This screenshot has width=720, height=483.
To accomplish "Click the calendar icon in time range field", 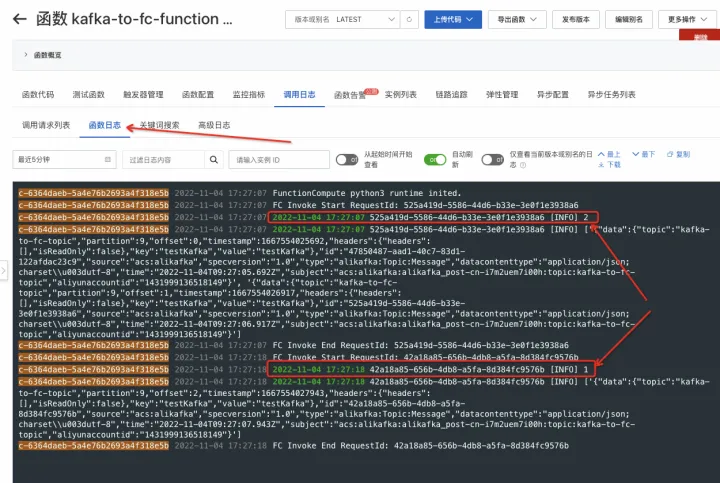I will (107, 159).
